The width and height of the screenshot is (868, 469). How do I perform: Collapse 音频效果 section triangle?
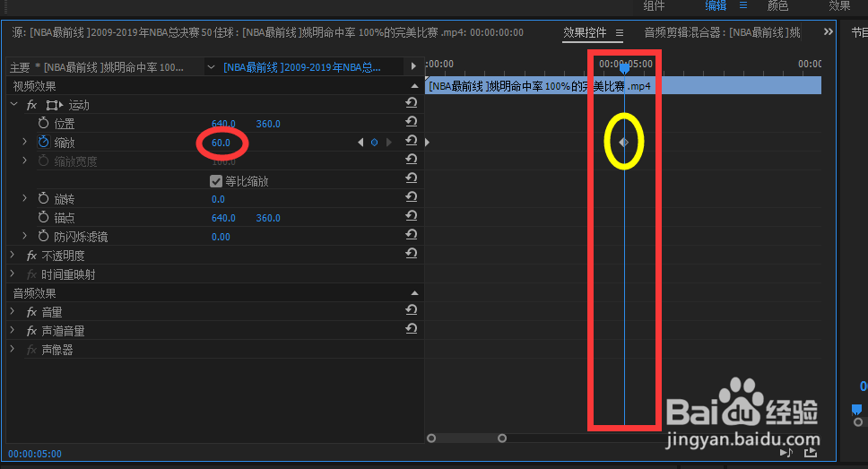pos(414,293)
